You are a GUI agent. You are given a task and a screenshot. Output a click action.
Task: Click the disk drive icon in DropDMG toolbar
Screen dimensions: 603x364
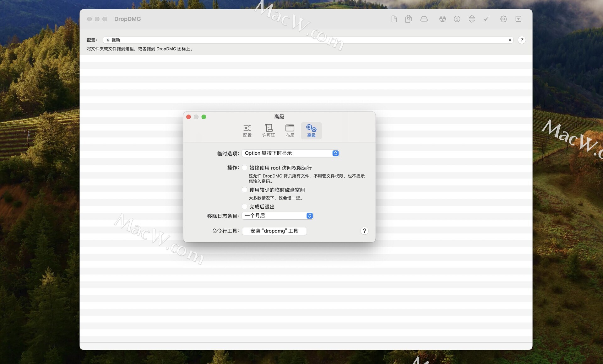coord(424,19)
